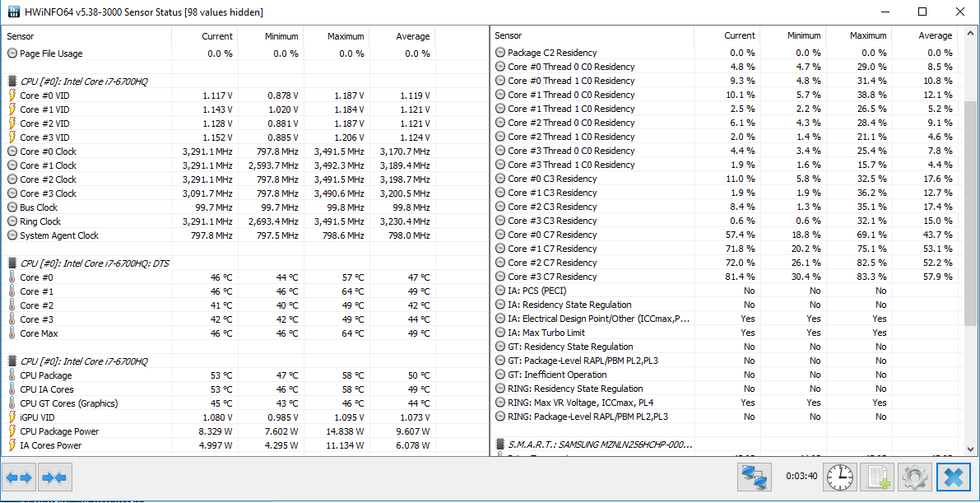
Task: Click the left panel Minimum column header
Action: coord(271,36)
